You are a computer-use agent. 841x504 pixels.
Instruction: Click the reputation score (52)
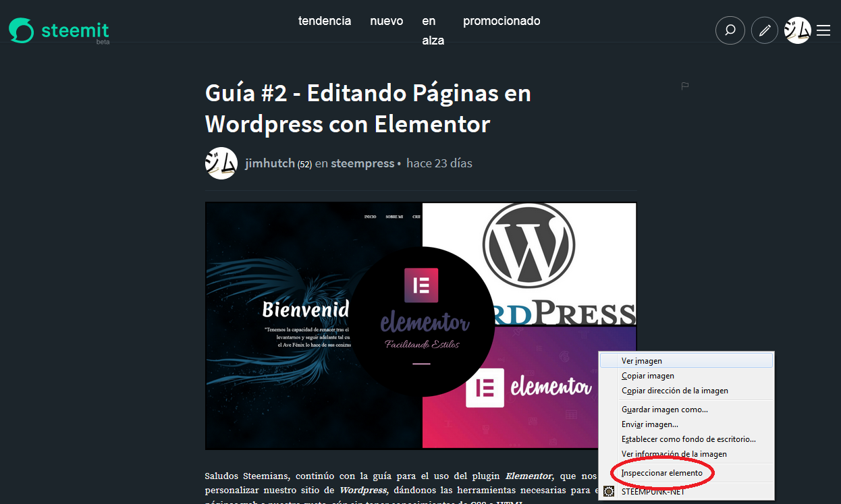pos(304,164)
